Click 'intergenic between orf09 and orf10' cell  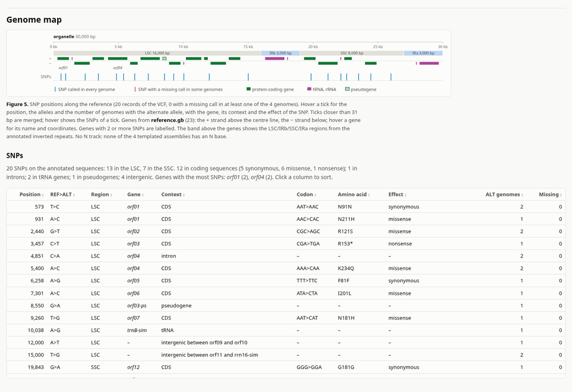(204, 343)
